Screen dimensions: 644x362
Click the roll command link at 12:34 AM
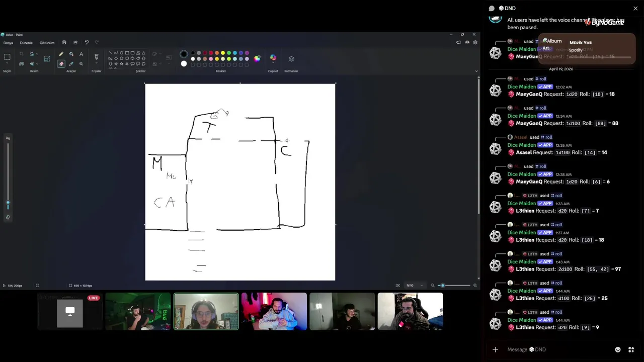click(540, 108)
